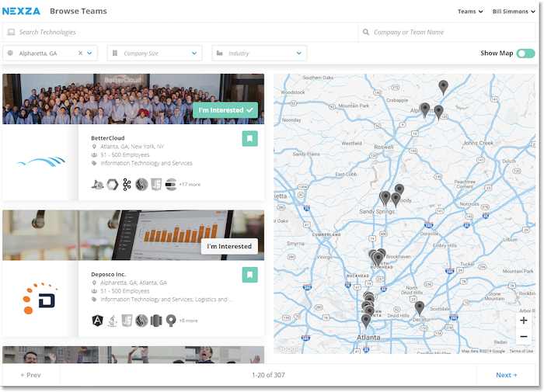Mark Deposco Inc. as I'm Interested
The image size is (544, 392).
(229, 246)
